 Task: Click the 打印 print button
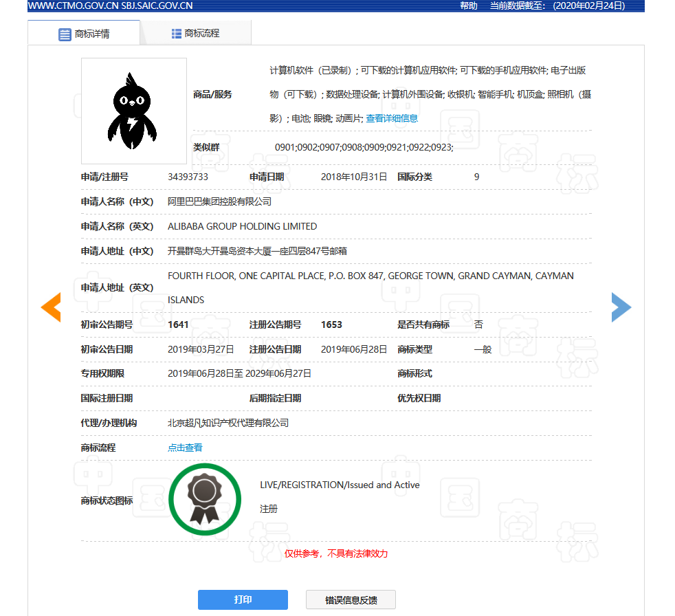point(243,599)
